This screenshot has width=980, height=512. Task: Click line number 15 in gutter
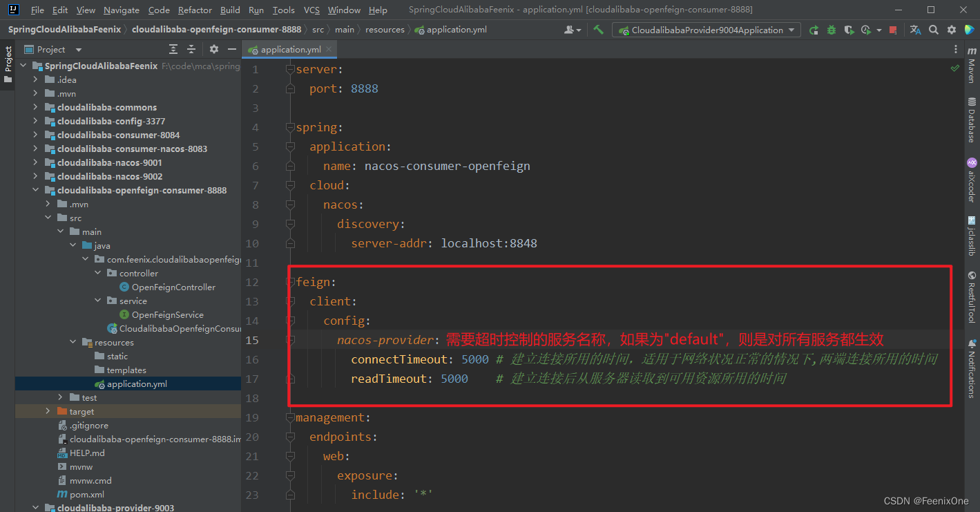click(251, 340)
